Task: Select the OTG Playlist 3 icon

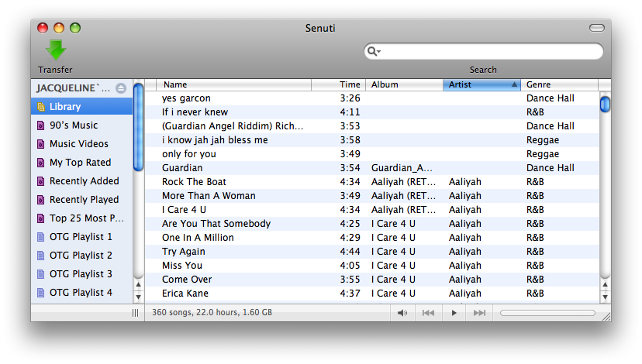Action: [x=40, y=274]
